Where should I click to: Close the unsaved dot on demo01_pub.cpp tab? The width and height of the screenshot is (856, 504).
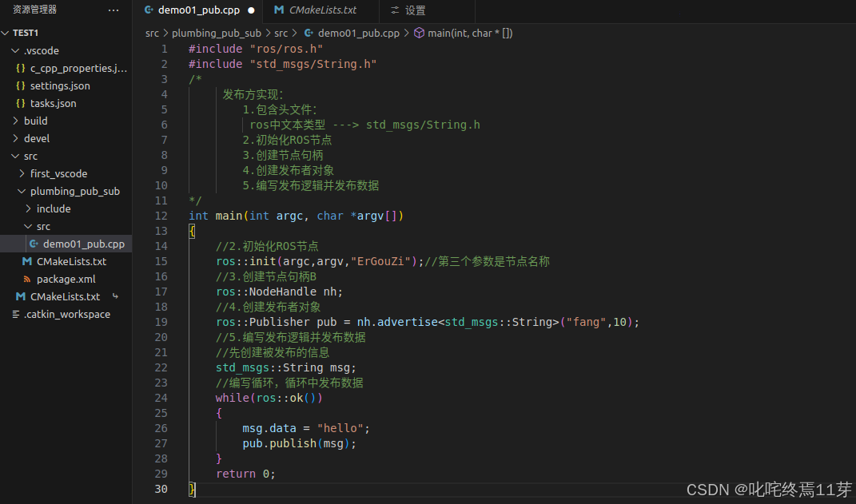tap(251, 10)
